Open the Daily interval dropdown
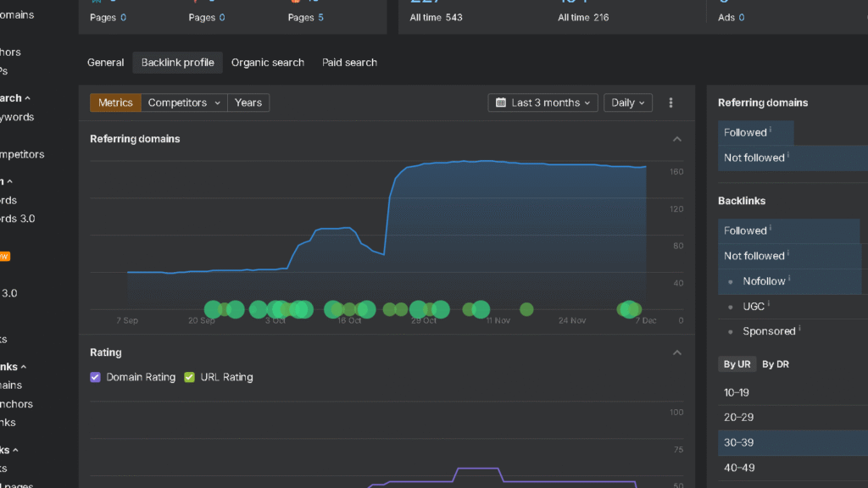This screenshot has height=488, width=868. tap(627, 103)
